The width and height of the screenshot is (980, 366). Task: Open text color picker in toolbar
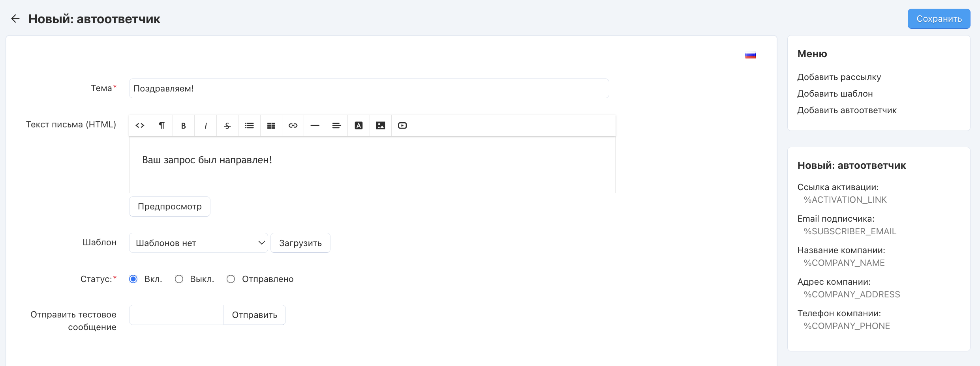point(359,125)
